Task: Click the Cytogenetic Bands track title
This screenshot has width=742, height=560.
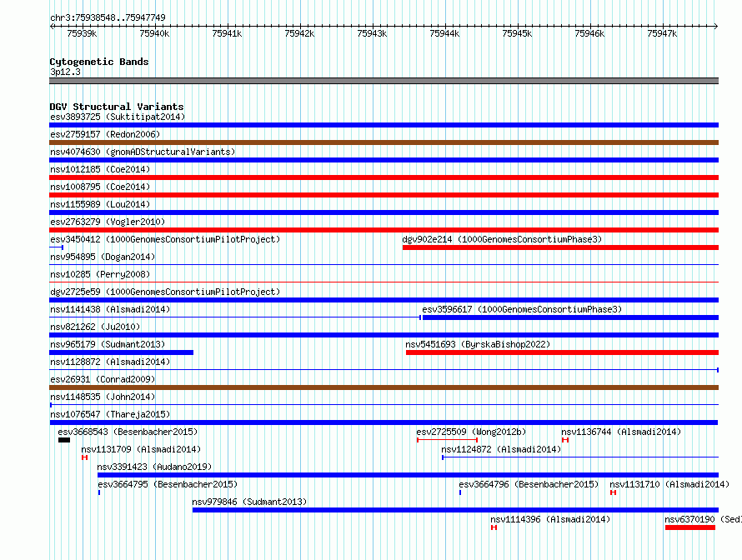Action: click(99, 62)
